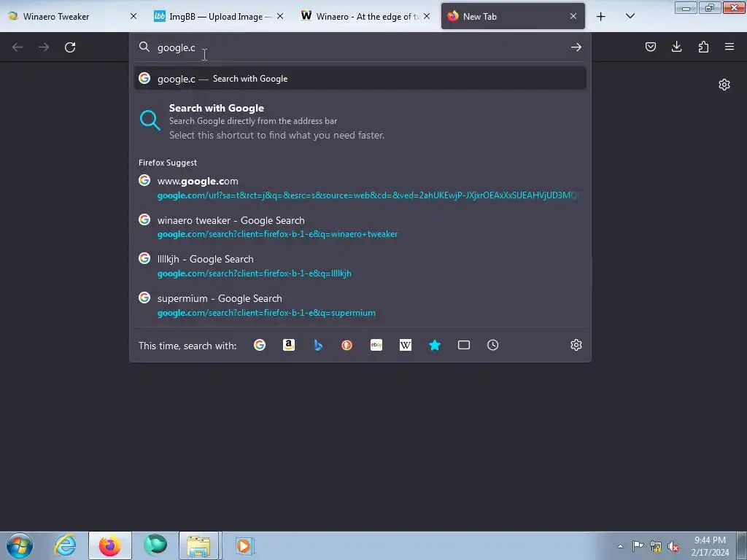Open lllkjh - Google Search suggestion
This screenshot has height=560, width=747.
tap(360, 265)
